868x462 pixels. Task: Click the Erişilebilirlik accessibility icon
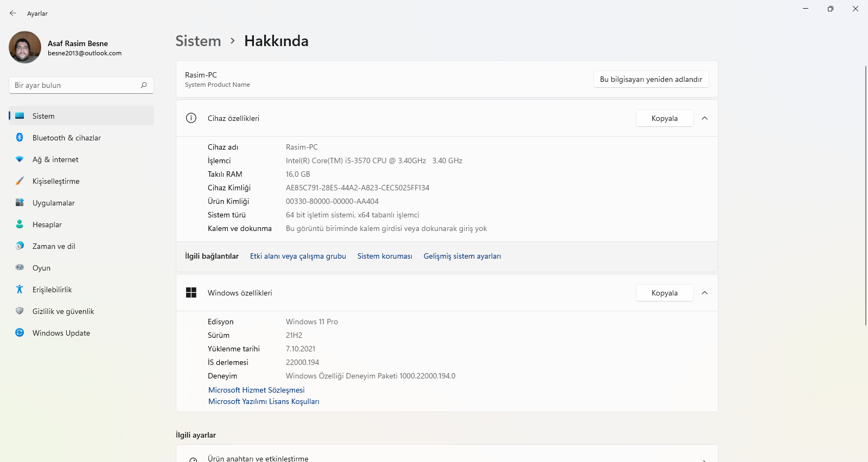tap(20, 289)
